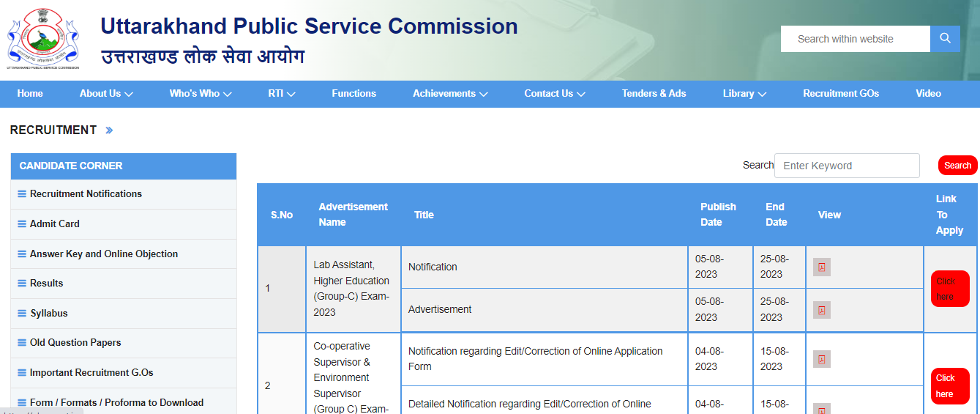Expand the Contact Us dropdown
The height and width of the screenshot is (414, 980).
[555, 94]
